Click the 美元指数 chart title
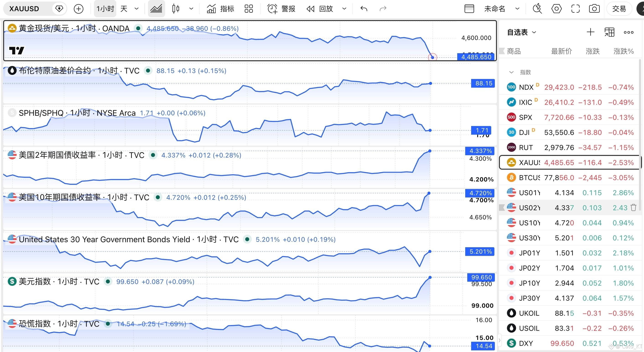Image resolution: width=644 pixels, height=352 pixels. click(35, 281)
